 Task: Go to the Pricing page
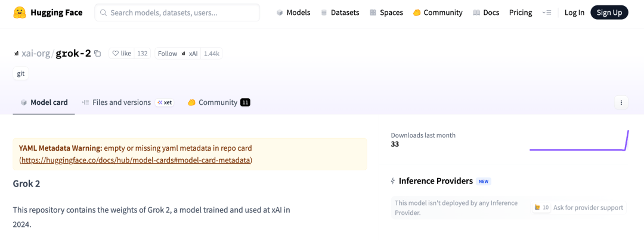[521, 13]
